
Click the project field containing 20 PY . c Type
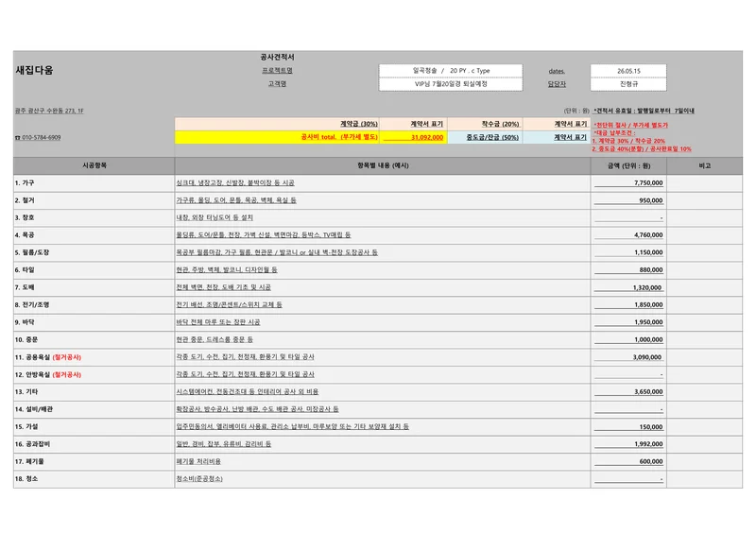pos(451,71)
